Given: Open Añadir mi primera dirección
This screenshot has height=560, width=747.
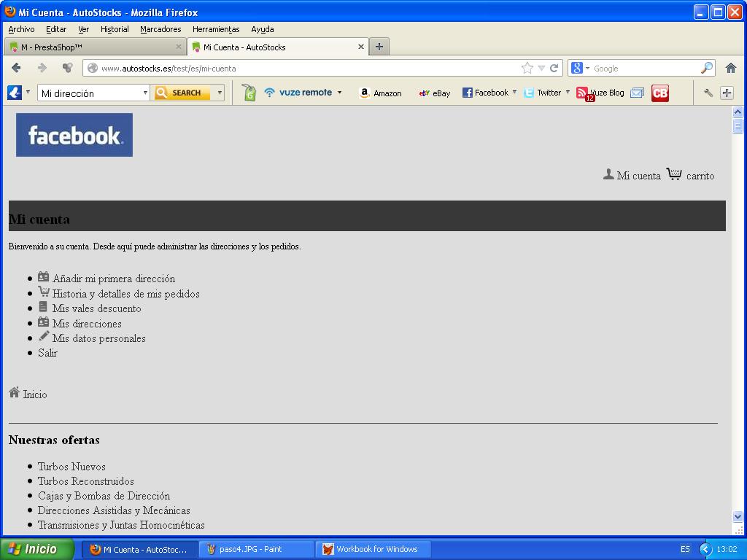Looking at the screenshot, I should pyautogui.click(x=113, y=279).
